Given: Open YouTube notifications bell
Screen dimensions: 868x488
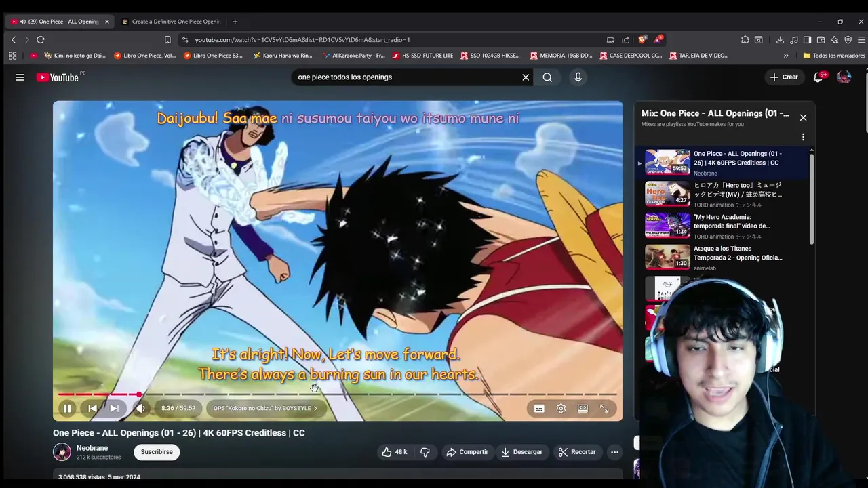Looking at the screenshot, I should (818, 77).
